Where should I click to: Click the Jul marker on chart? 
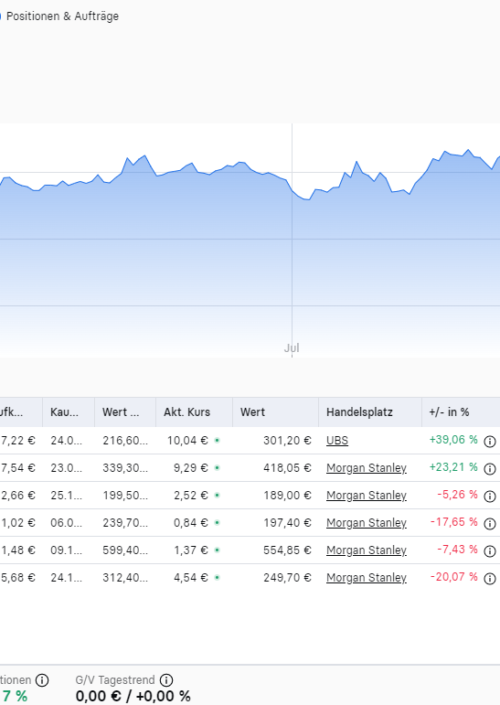(292, 348)
